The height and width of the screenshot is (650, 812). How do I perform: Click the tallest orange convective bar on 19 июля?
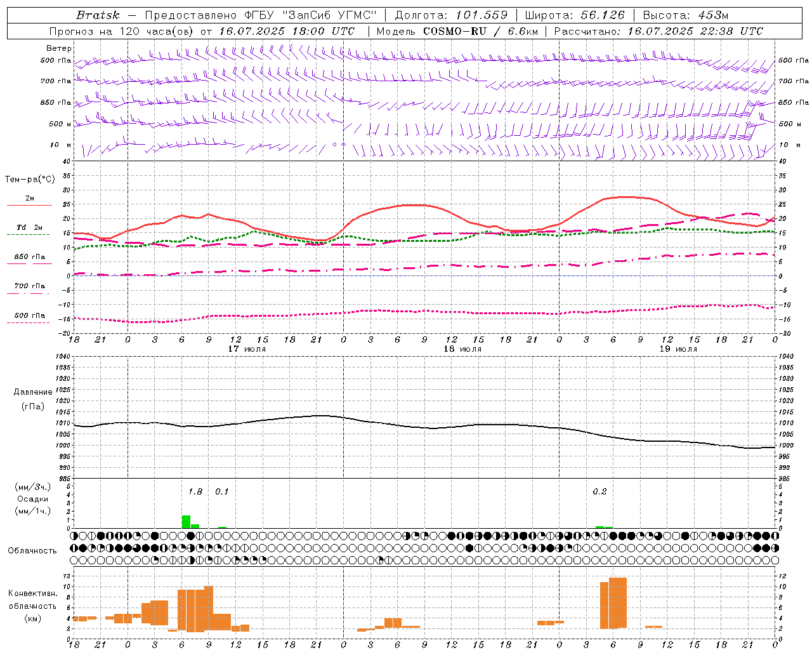[617, 603]
